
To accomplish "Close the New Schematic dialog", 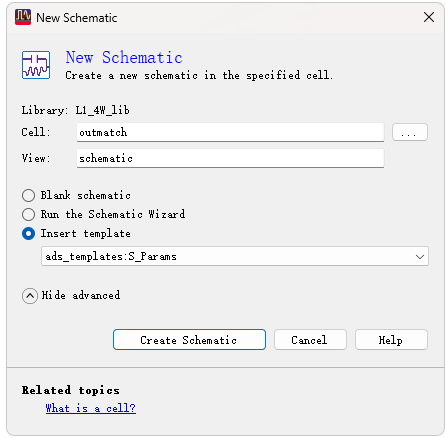I will pos(429,17).
